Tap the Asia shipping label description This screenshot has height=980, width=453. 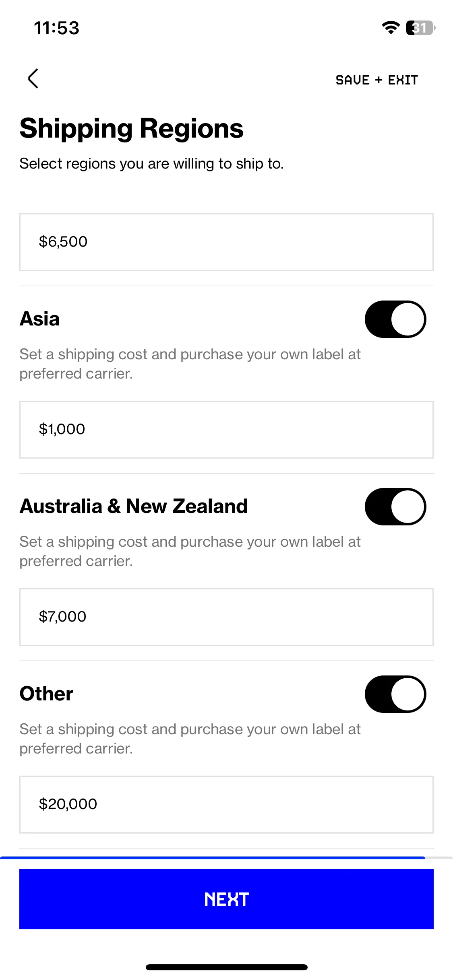[190, 364]
